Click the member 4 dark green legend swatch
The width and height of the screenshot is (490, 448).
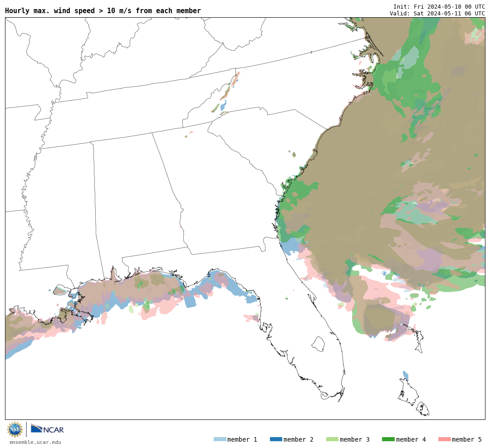coord(388,439)
